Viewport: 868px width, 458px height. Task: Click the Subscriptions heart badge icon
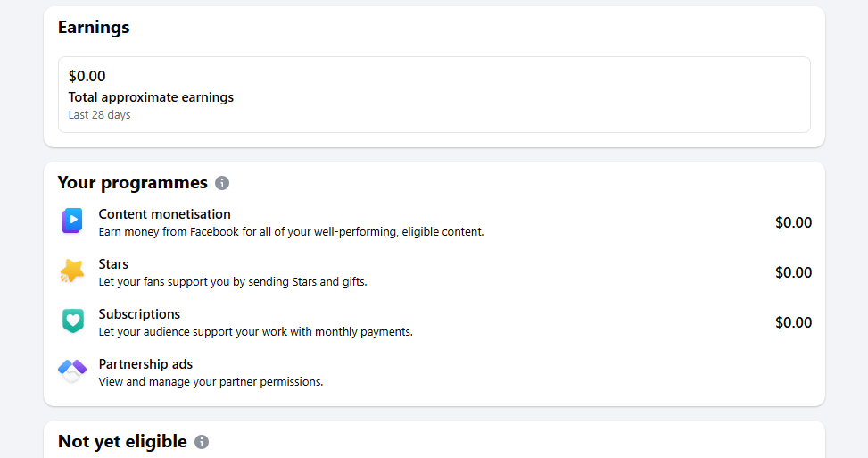click(x=72, y=321)
